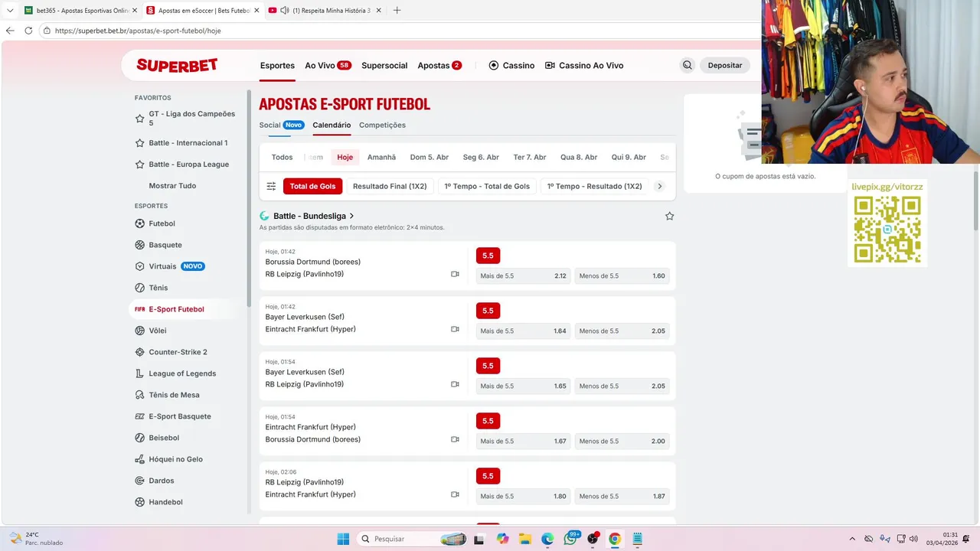Click the browser back arrow
Viewport: 980px width, 551px height.
[x=10, y=31]
